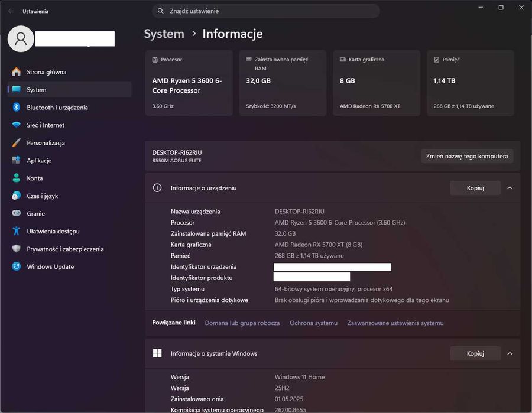Click the Granie gamepad icon
The height and width of the screenshot is (413, 532).
[17, 213]
